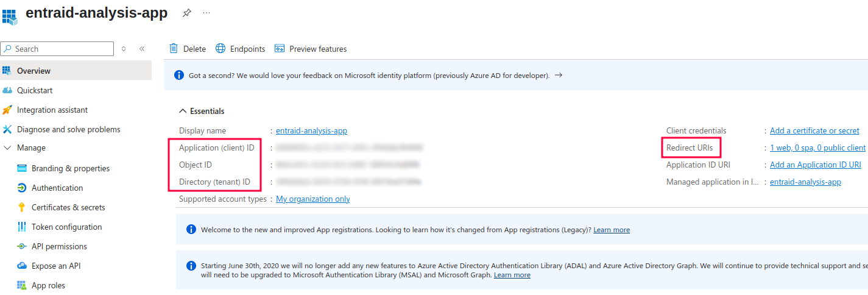Go to API permissions menu item
The height and width of the screenshot is (295, 868).
click(59, 246)
